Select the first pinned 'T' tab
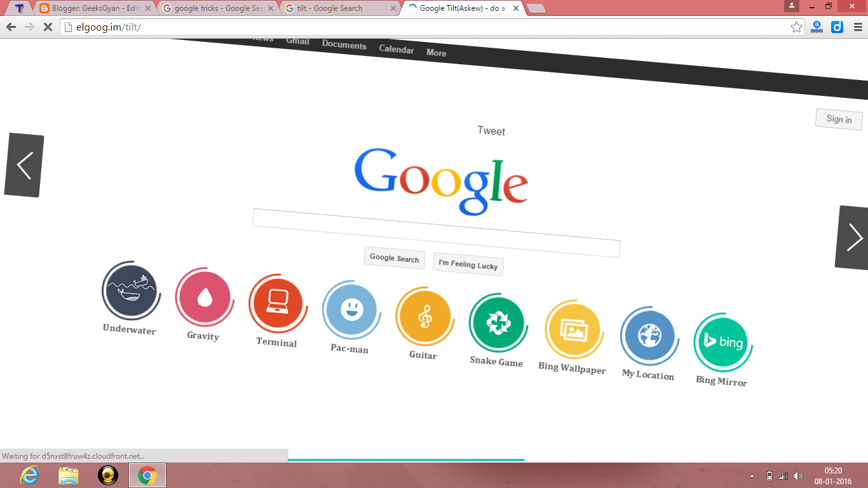Image resolution: width=868 pixels, height=488 pixels. click(x=19, y=8)
